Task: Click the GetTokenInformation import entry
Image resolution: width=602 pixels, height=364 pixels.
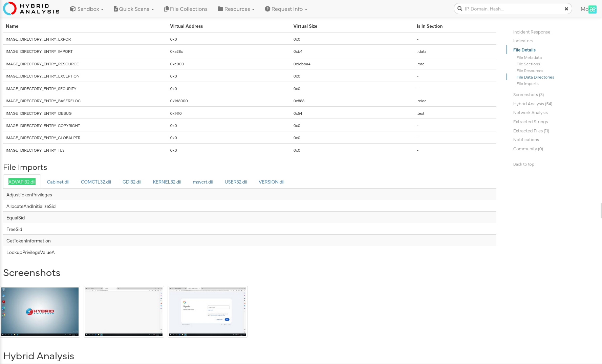Action: click(28, 241)
